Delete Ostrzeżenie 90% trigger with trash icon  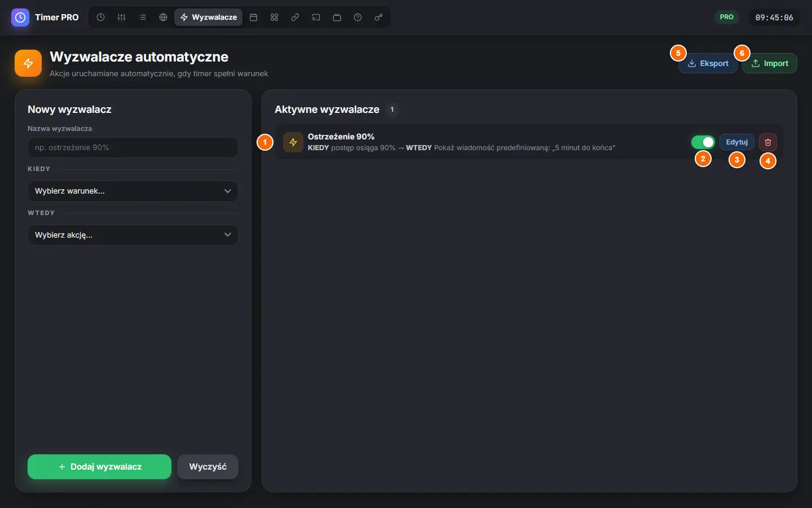tap(768, 142)
